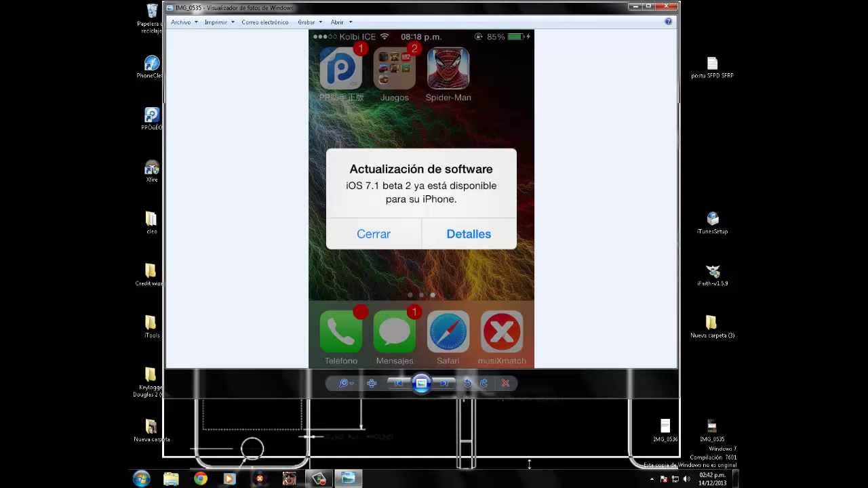Click Correo electrónico in the toolbar
868x488 pixels.
pos(265,22)
